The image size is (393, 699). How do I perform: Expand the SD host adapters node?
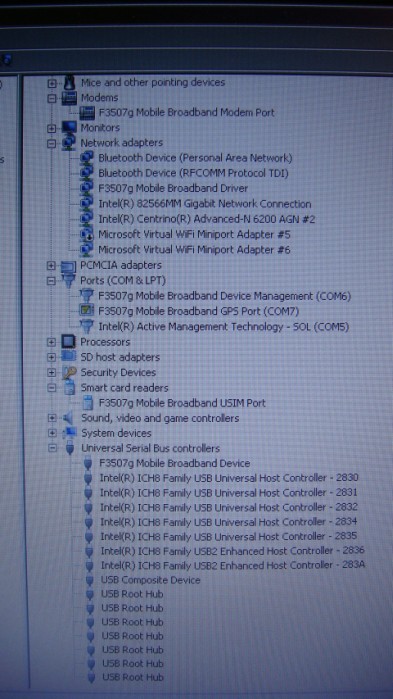pos(52,357)
